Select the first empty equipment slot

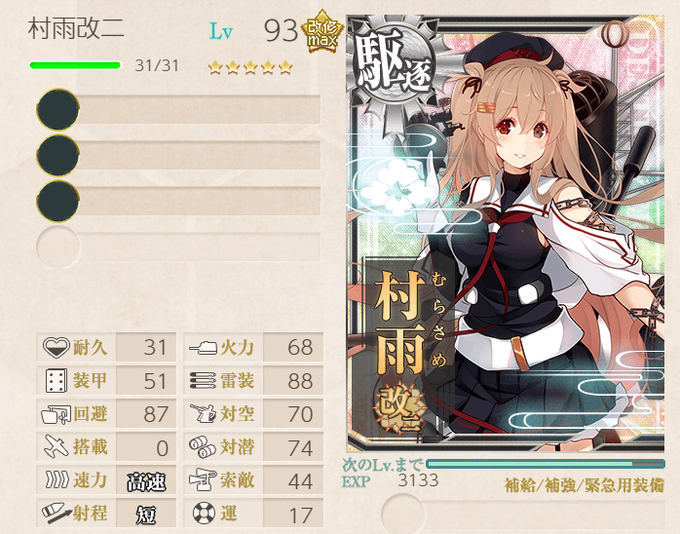178,109
